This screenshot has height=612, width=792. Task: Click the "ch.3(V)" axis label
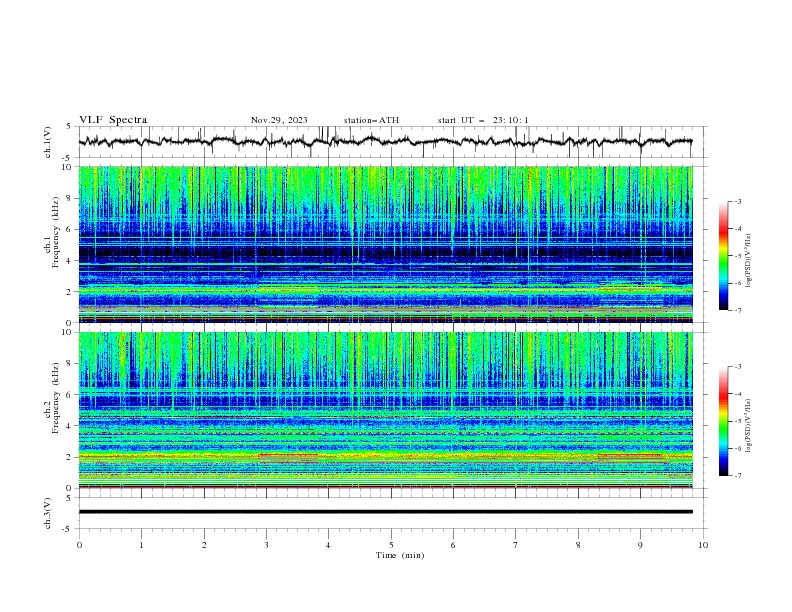click(47, 513)
